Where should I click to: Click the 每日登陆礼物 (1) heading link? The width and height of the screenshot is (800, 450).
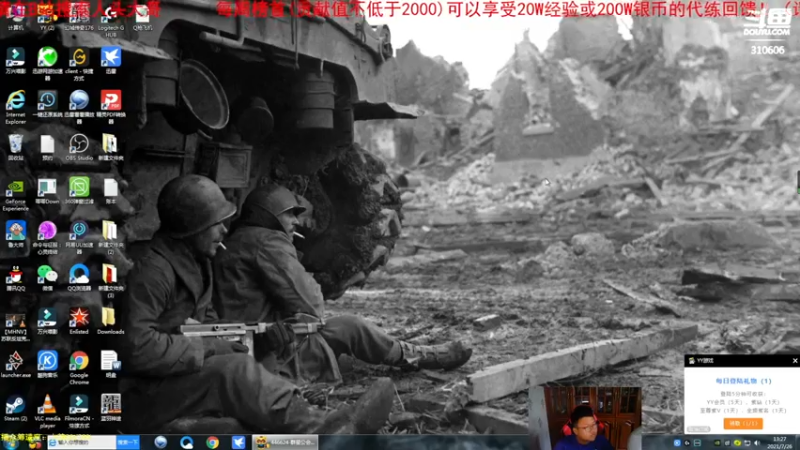click(743, 381)
